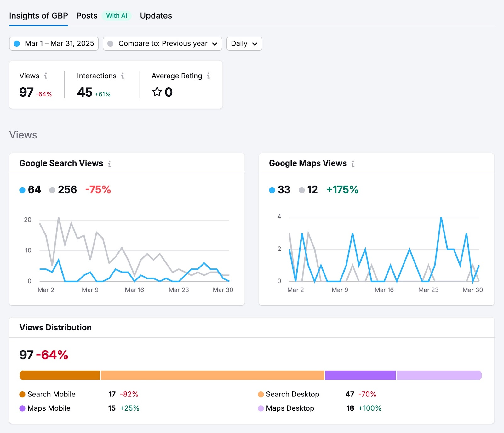Click the Search Desktop legend label

(x=293, y=394)
